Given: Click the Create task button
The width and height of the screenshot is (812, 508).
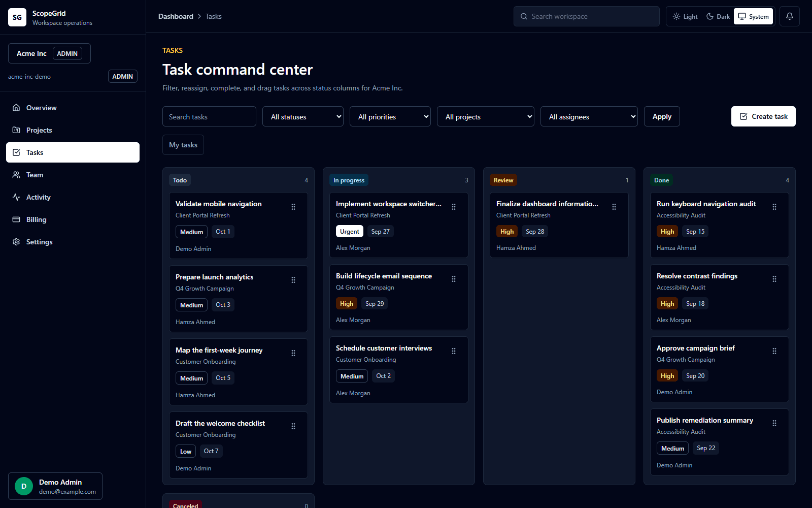Looking at the screenshot, I should [763, 116].
